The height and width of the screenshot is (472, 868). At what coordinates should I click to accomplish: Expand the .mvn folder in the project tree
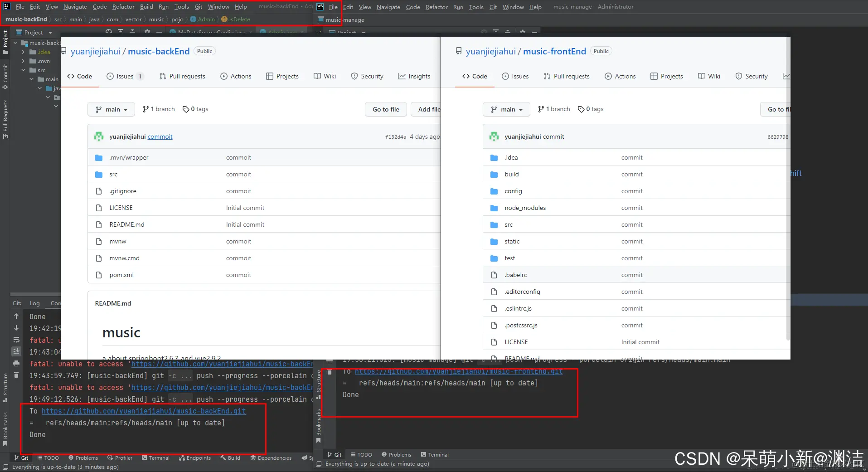23,61
